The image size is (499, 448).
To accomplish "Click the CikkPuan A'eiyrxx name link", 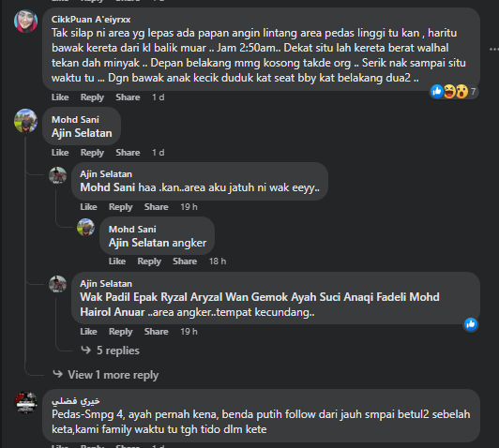I will click(91, 20).
